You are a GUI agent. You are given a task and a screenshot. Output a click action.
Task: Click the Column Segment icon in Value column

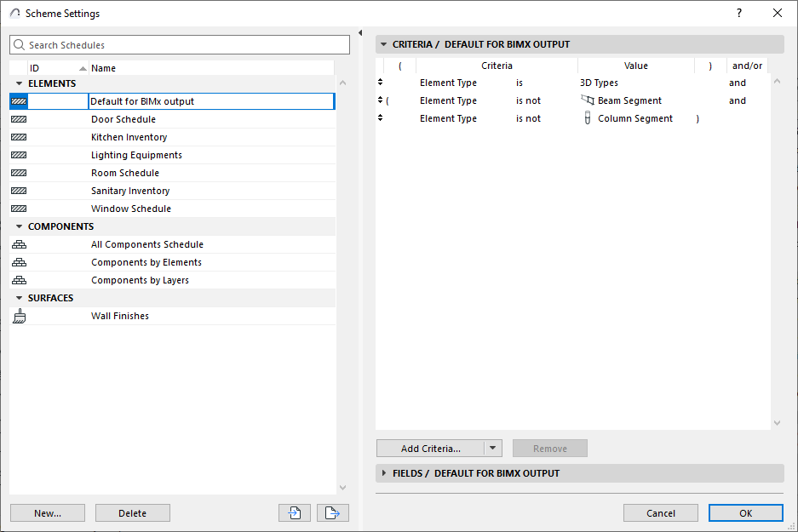point(588,118)
